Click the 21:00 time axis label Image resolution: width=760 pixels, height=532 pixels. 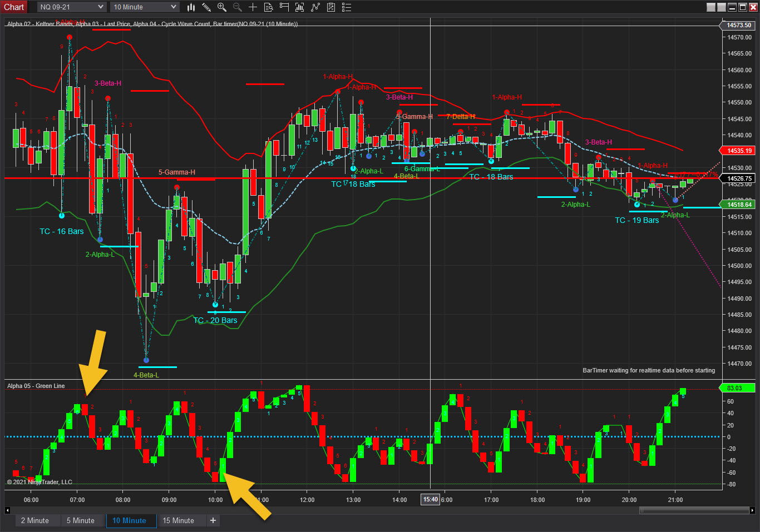[x=675, y=500]
